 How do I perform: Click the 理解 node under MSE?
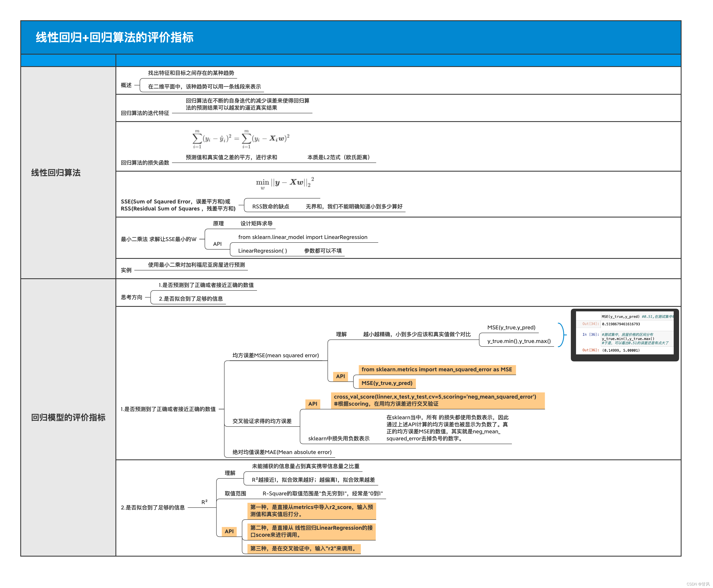341,334
